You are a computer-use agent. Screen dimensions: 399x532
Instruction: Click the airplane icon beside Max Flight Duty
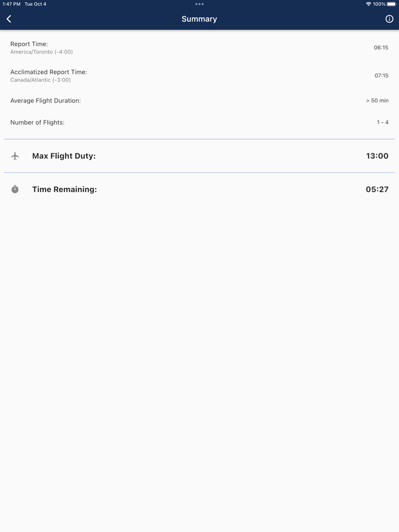[x=15, y=156]
